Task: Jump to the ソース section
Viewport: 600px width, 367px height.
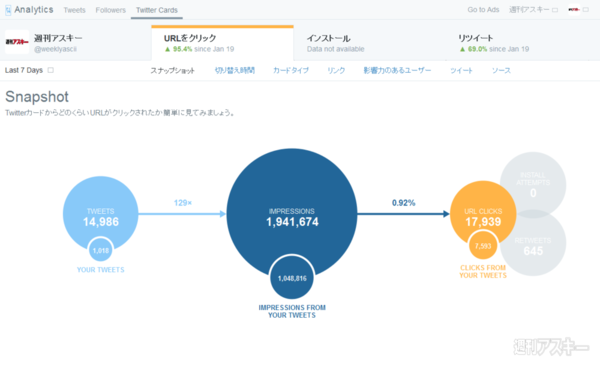Action: point(501,70)
